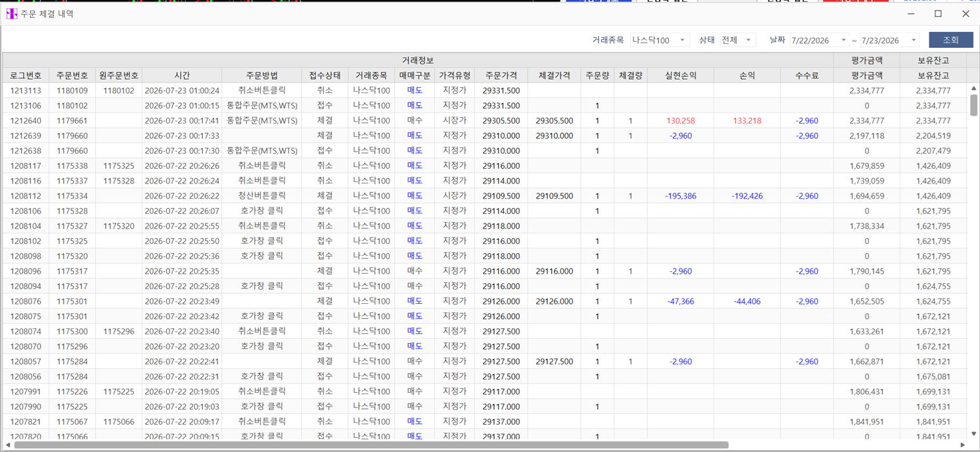The height and width of the screenshot is (452, 980).
Task: Select log number 1213113 cell
Action: 26,90
